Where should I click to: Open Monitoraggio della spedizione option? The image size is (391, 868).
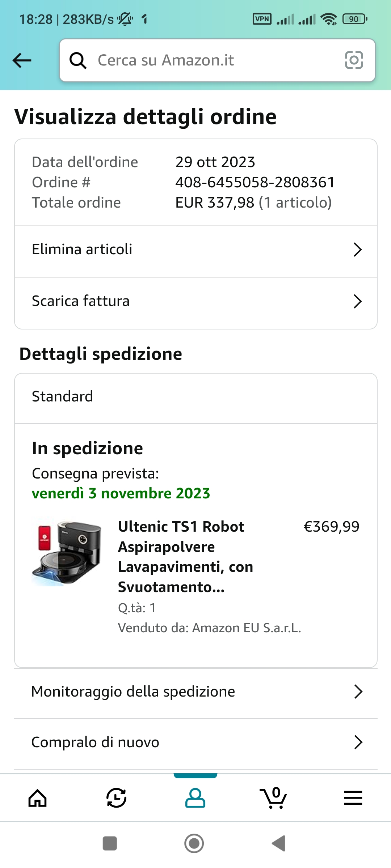pos(133,692)
